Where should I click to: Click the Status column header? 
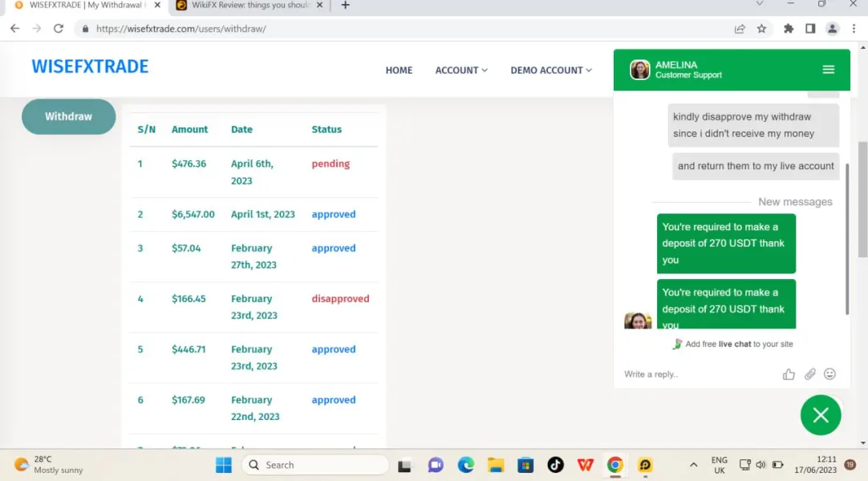point(327,129)
